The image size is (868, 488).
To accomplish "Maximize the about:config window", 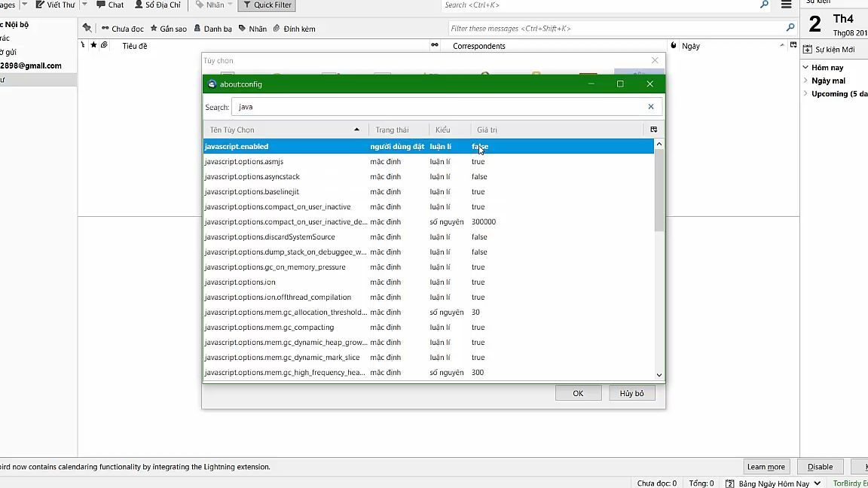I will point(620,84).
